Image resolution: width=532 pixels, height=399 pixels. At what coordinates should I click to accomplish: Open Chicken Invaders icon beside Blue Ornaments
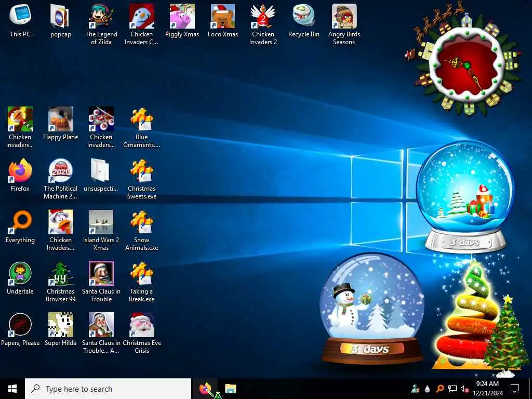pyautogui.click(x=101, y=127)
